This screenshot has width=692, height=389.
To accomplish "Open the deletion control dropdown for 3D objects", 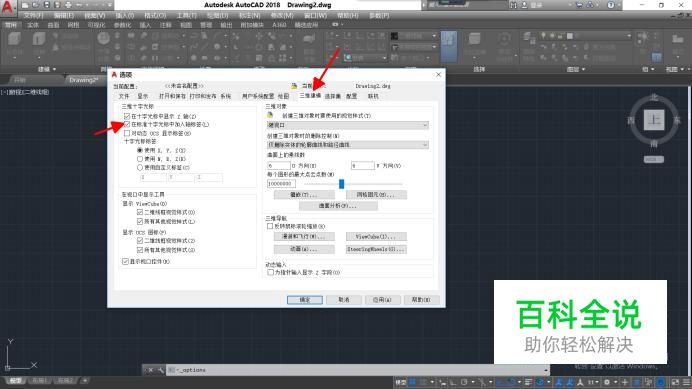I will [348, 145].
